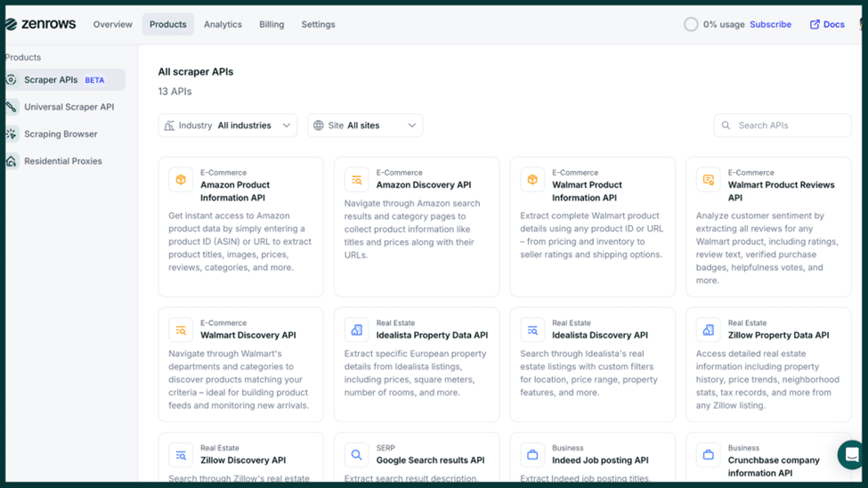The width and height of the screenshot is (868, 488).
Task: Click the Amazon Product Information API icon
Action: tap(181, 180)
